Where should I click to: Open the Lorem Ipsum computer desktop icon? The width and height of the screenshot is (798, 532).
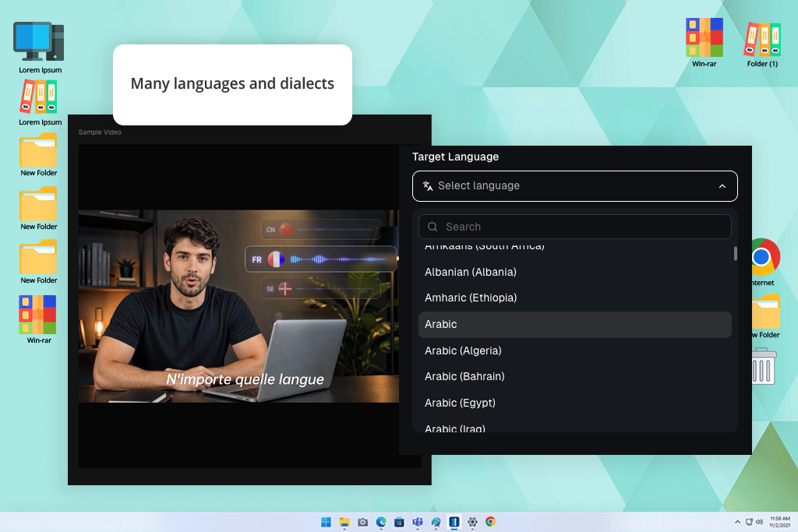[40, 48]
